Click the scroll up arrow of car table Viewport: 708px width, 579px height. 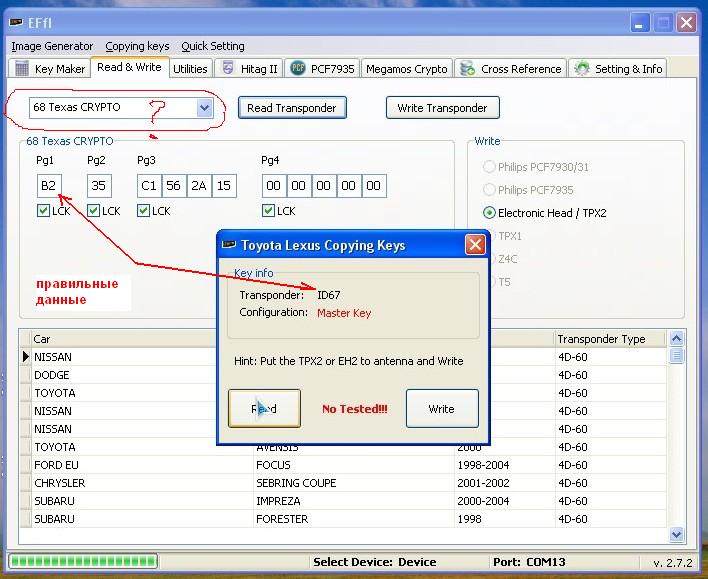(x=676, y=338)
